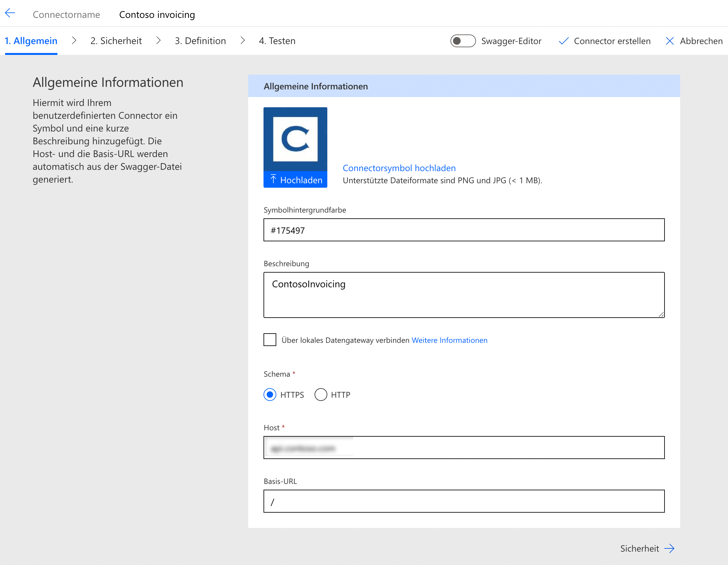Click the Hochladen upload button

pyautogui.click(x=295, y=180)
